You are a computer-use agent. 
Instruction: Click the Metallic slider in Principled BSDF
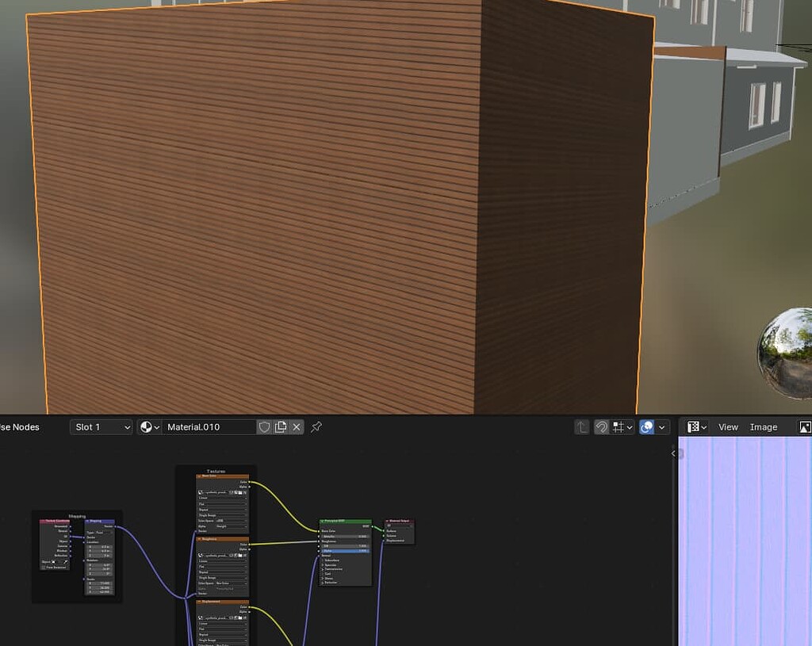(x=346, y=536)
